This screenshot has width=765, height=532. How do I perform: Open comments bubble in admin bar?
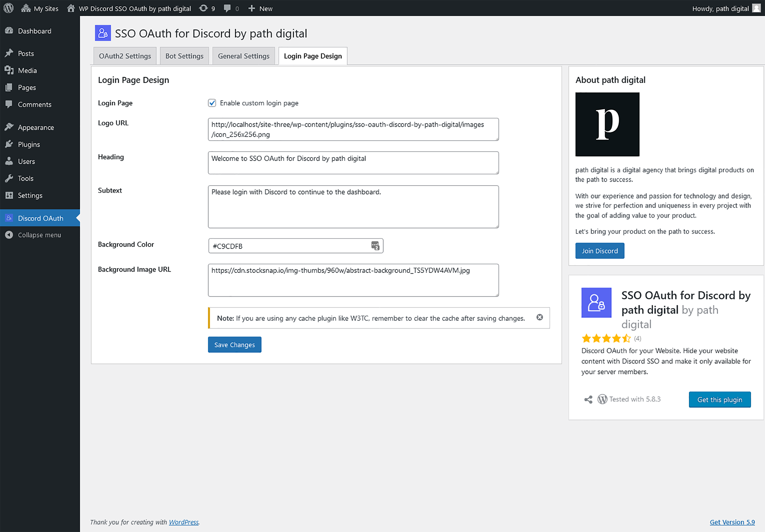coord(231,8)
